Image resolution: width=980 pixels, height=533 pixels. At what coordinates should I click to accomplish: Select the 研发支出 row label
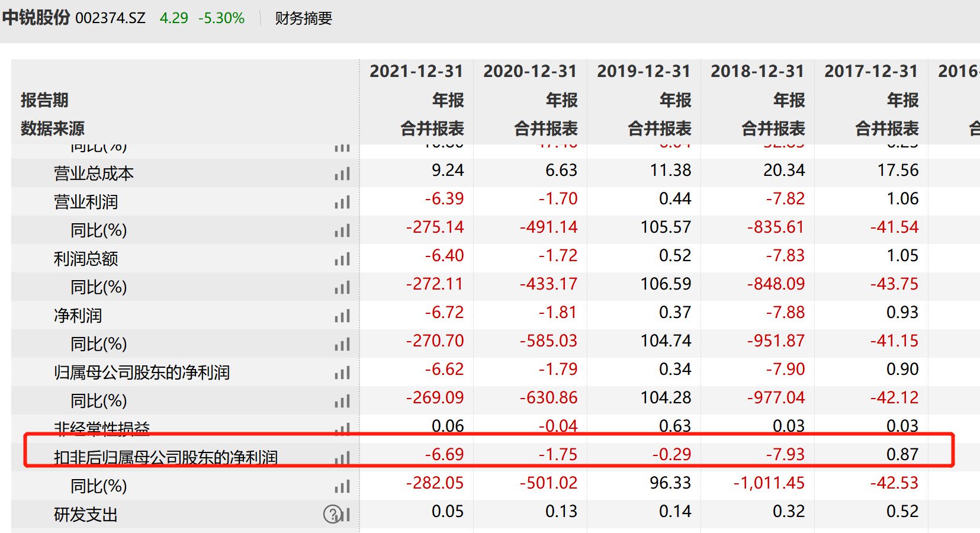click(86, 515)
